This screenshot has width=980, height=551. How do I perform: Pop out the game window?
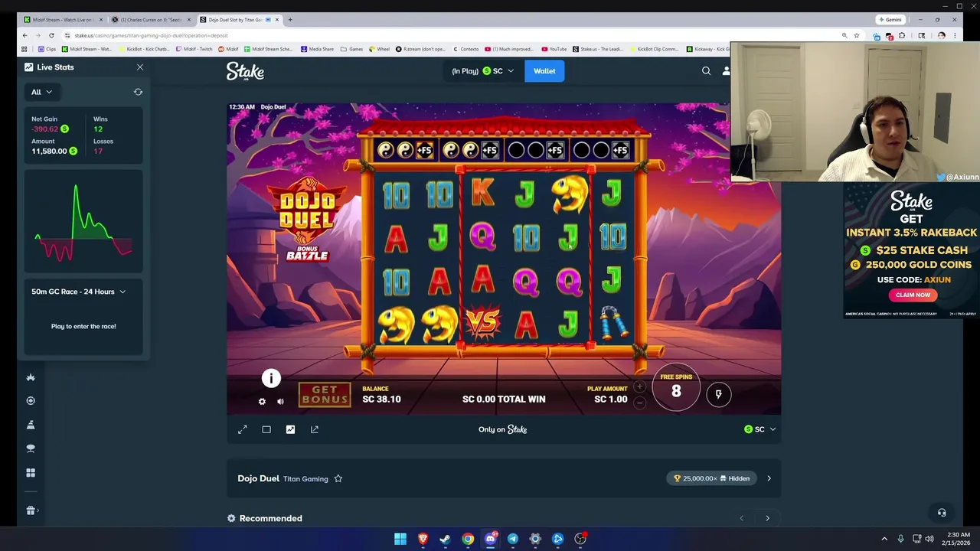(314, 429)
